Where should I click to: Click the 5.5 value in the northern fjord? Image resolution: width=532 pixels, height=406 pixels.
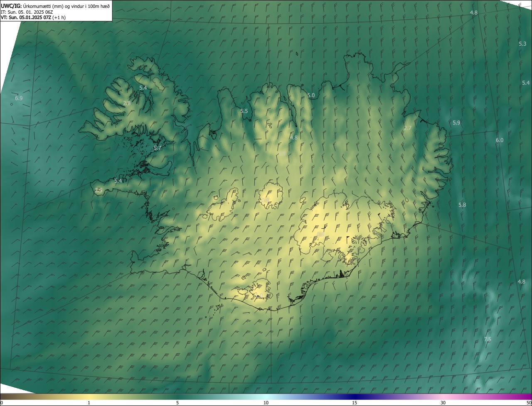coord(244,111)
